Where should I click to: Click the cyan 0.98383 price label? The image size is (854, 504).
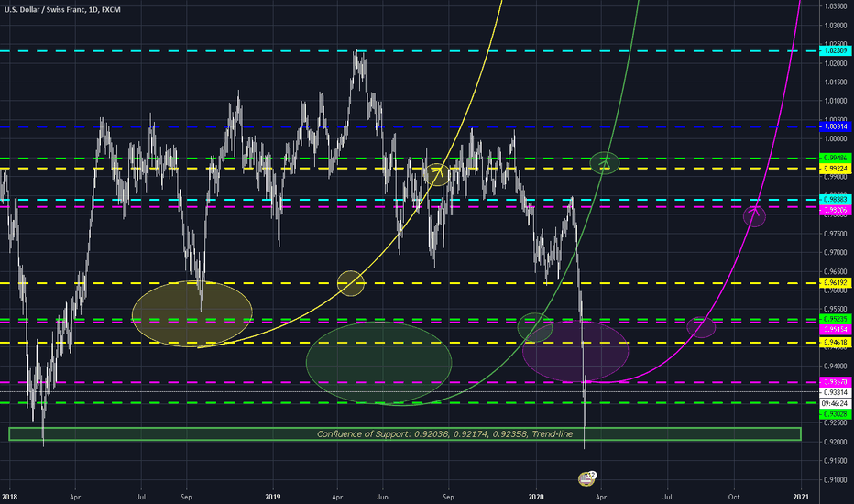pyautogui.click(x=835, y=200)
